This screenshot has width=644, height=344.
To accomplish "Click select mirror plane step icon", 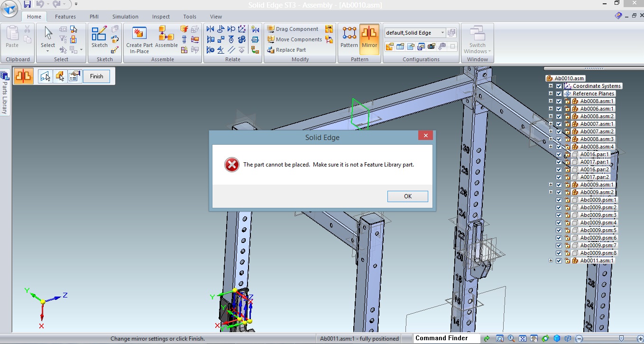I will pyautogui.click(x=46, y=76).
